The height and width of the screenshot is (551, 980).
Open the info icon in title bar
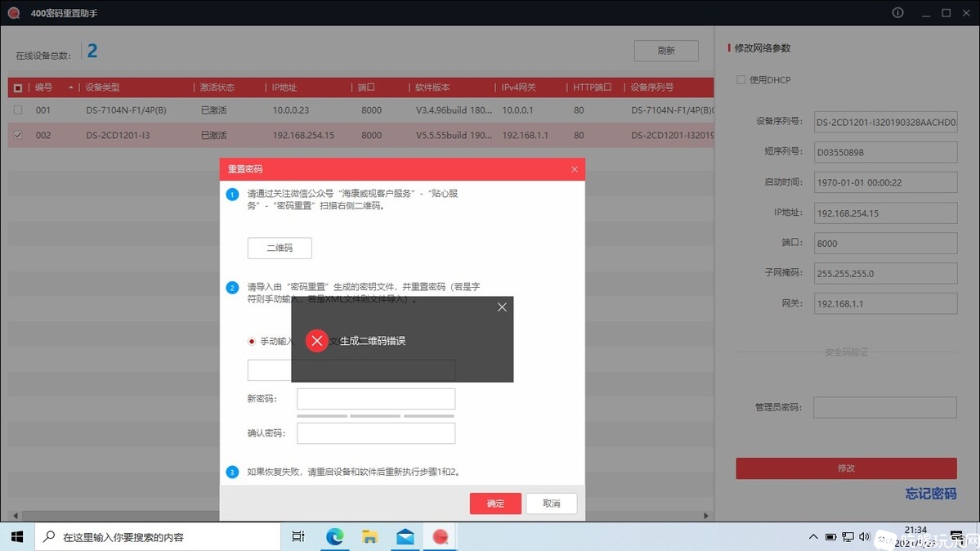(897, 12)
